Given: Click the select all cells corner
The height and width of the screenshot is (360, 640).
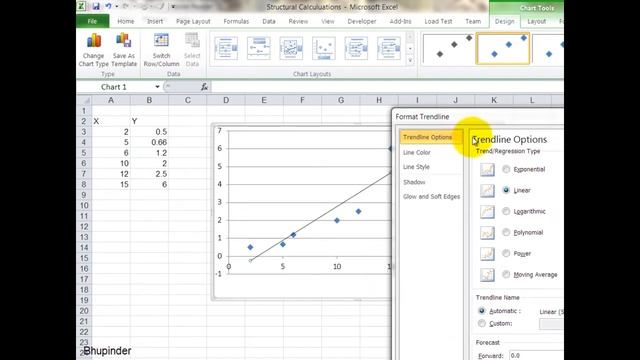Looking at the screenshot, I should click(84, 100).
